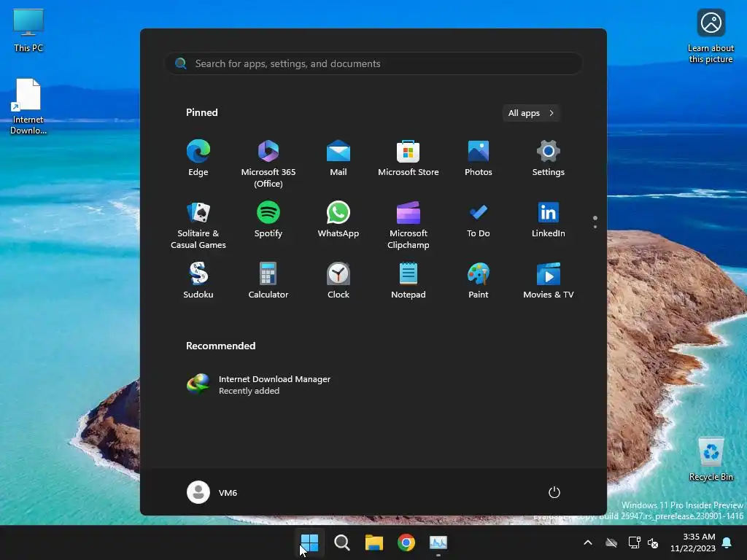
Task: Launch the Paint app
Action: [479, 281]
